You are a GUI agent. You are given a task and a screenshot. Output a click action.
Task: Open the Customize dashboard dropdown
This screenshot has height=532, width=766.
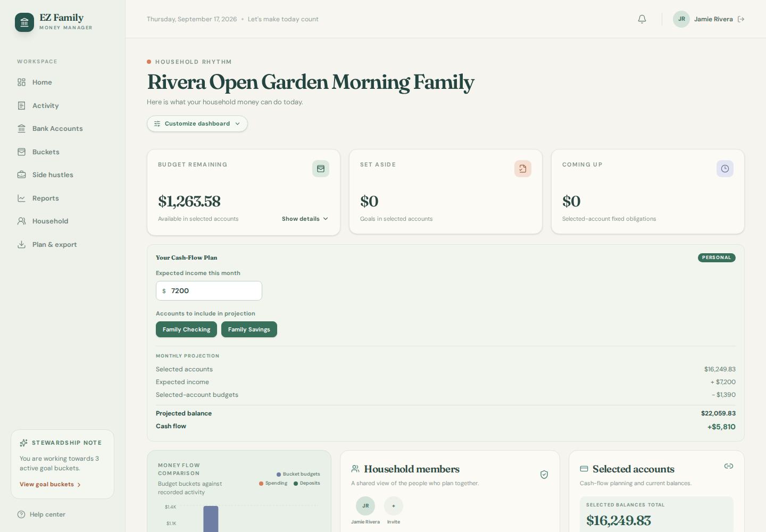(x=197, y=124)
